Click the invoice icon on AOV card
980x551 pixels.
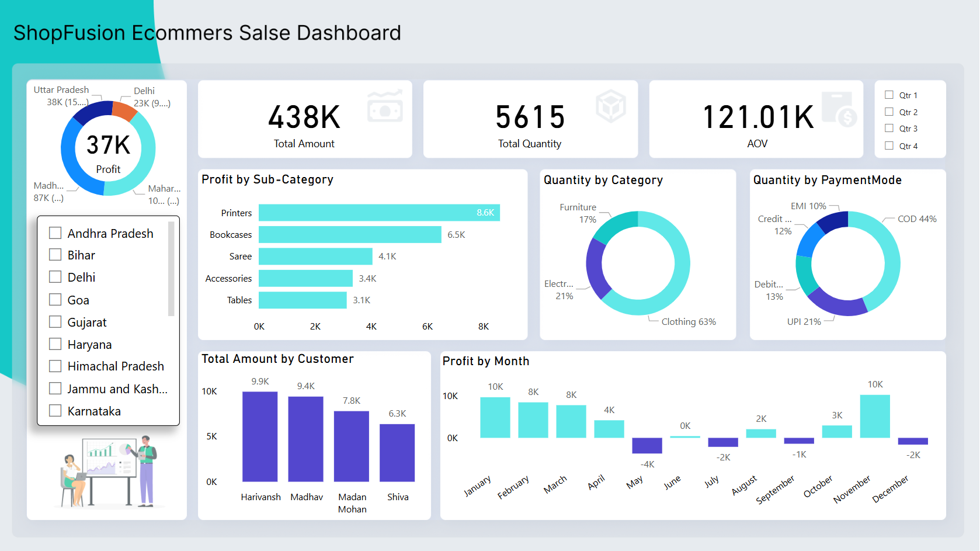click(839, 109)
